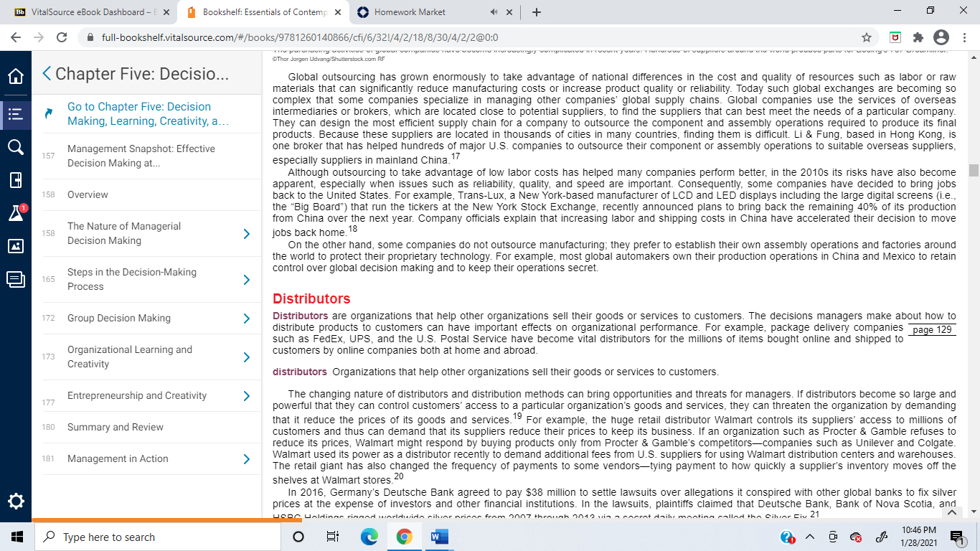Click the Chapter Five header title
980x551 pixels.
tap(142, 73)
